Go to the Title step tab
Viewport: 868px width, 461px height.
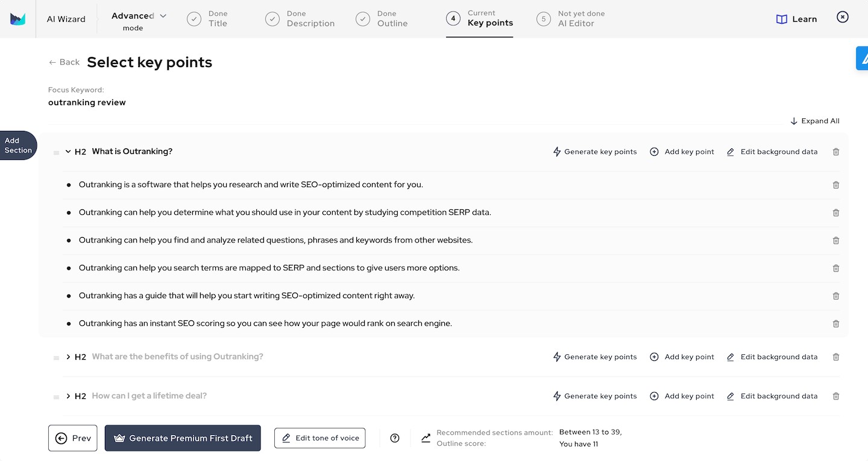207,19
